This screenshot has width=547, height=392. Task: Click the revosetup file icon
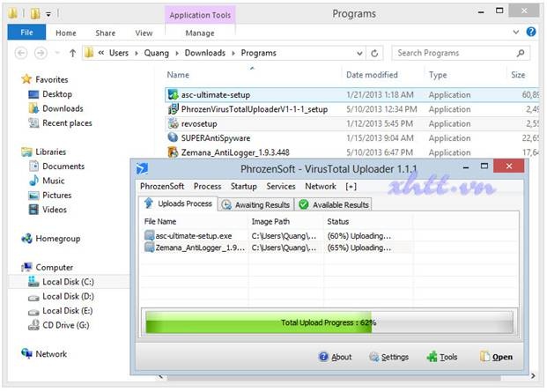[x=173, y=123]
